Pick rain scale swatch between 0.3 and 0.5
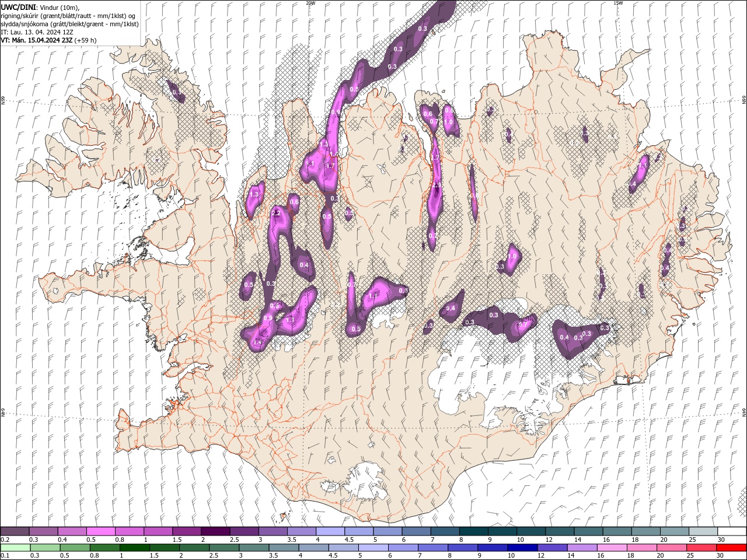Image resolution: width=747 pixels, height=560 pixels. pyautogui.click(x=44, y=548)
